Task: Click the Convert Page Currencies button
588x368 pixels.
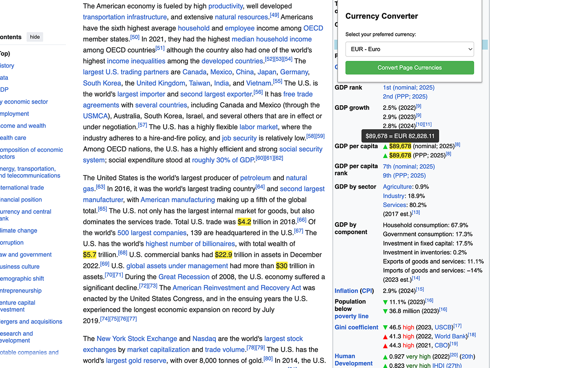Action: (409, 68)
